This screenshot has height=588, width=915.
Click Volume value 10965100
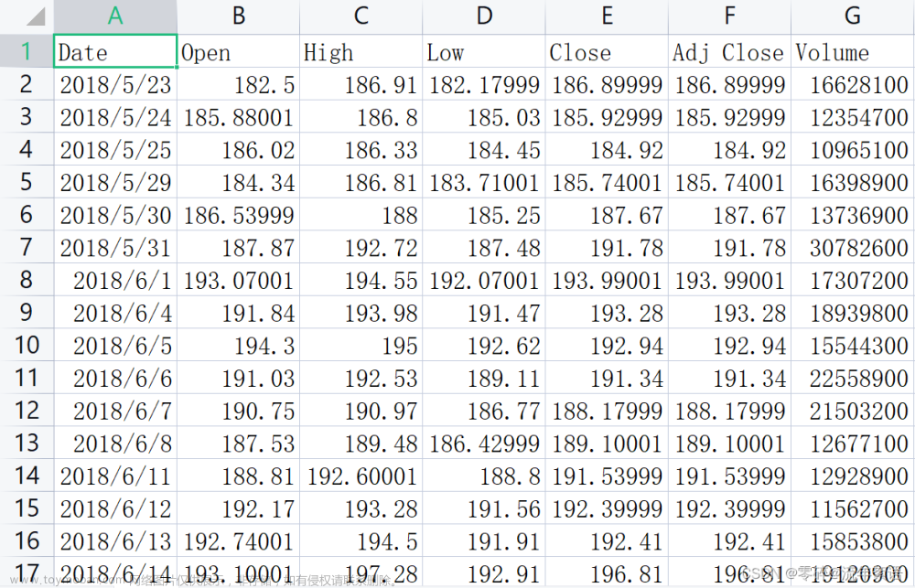pyautogui.click(x=853, y=149)
